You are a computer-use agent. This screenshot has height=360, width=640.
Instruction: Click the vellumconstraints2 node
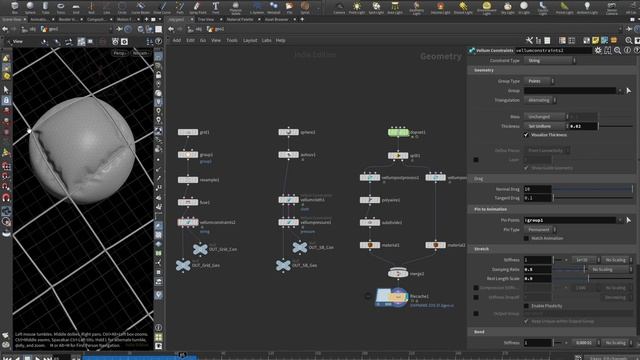188,222
